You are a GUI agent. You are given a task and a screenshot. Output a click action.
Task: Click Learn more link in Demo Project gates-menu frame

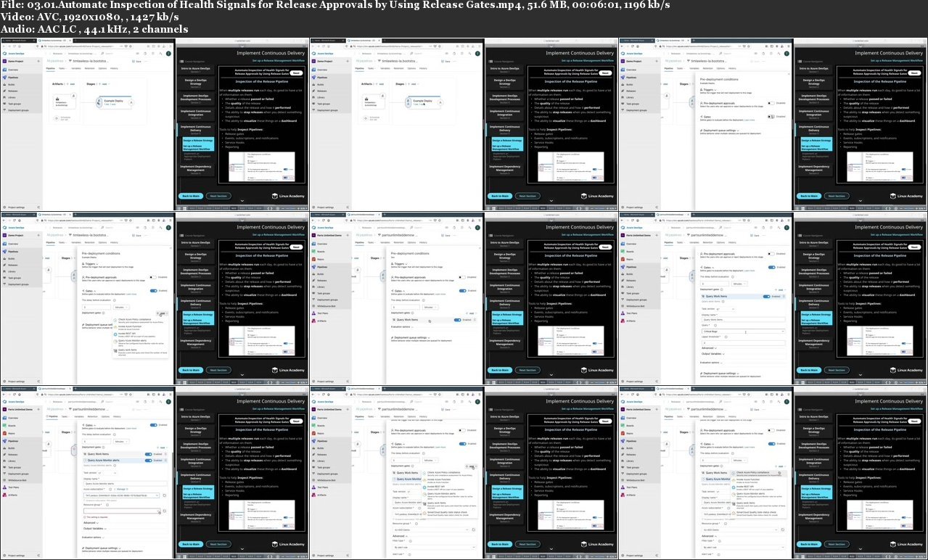131,295
